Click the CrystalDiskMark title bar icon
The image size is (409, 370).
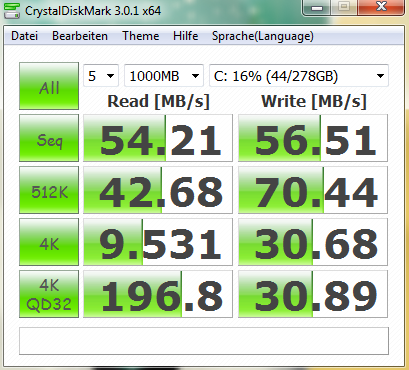(x=12, y=10)
